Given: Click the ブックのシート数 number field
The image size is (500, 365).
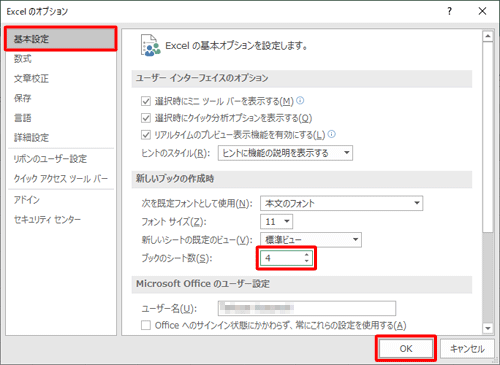Looking at the screenshot, I should 282,258.
